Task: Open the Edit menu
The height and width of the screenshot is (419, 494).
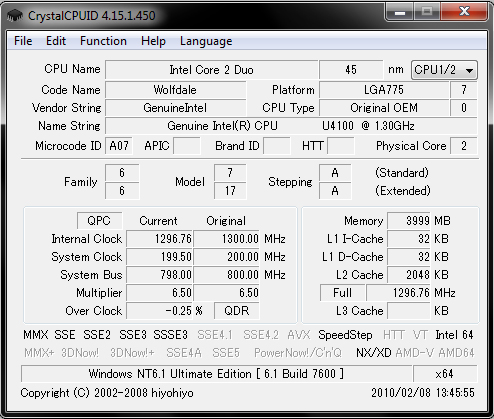Action: (56, 41)
